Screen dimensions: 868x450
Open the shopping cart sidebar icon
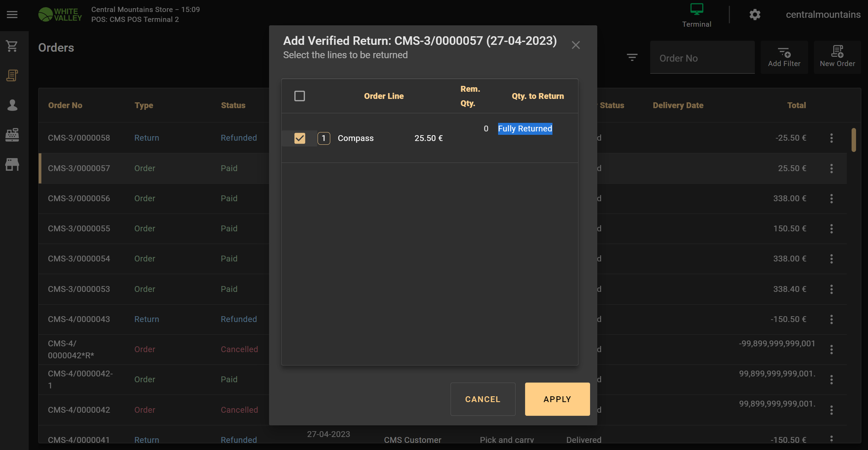pyautogui.click(x=12, y=46)
